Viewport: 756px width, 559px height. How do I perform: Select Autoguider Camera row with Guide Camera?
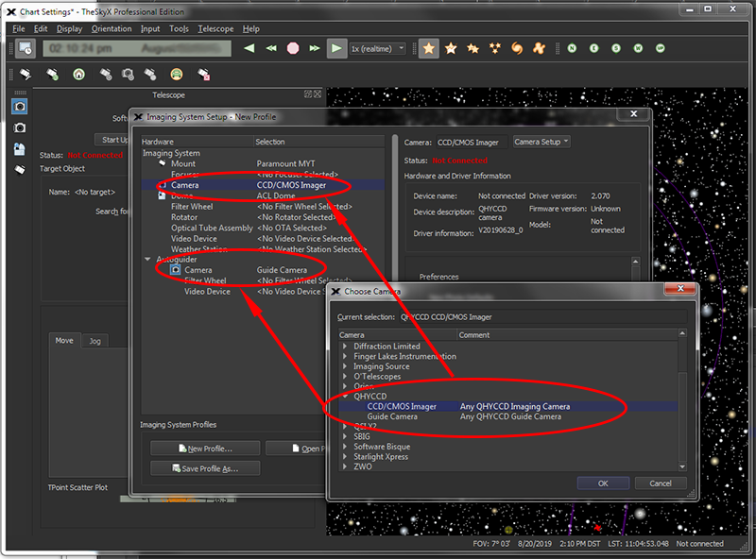[263, 270]
